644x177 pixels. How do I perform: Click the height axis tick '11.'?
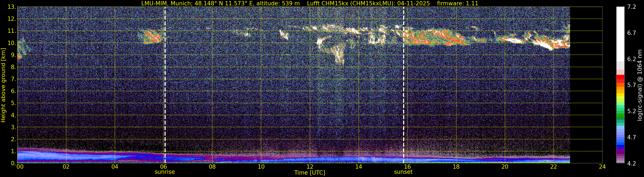tap(12, 31)
